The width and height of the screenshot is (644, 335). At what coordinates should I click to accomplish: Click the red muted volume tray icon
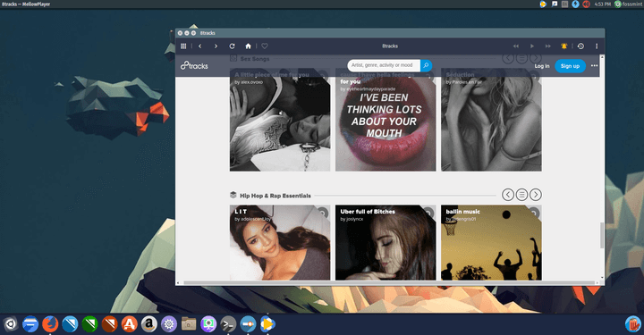586,4
